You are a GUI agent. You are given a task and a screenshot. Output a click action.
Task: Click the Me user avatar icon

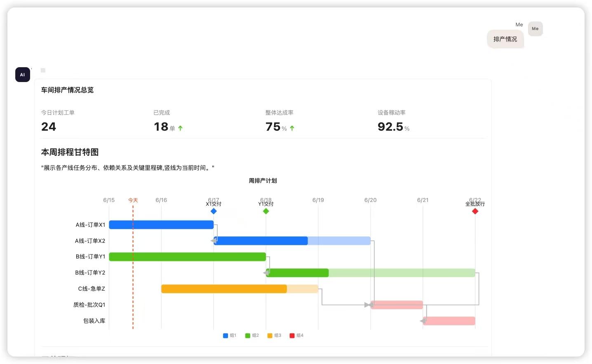535,29
